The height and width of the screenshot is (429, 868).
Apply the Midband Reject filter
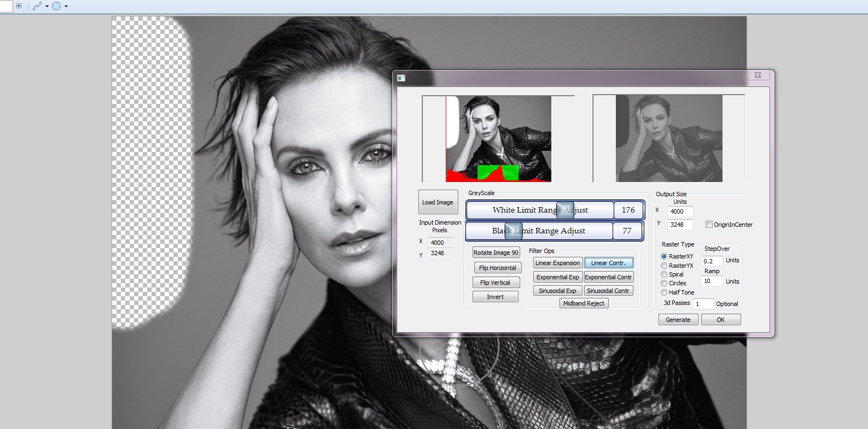click(584, 303)
